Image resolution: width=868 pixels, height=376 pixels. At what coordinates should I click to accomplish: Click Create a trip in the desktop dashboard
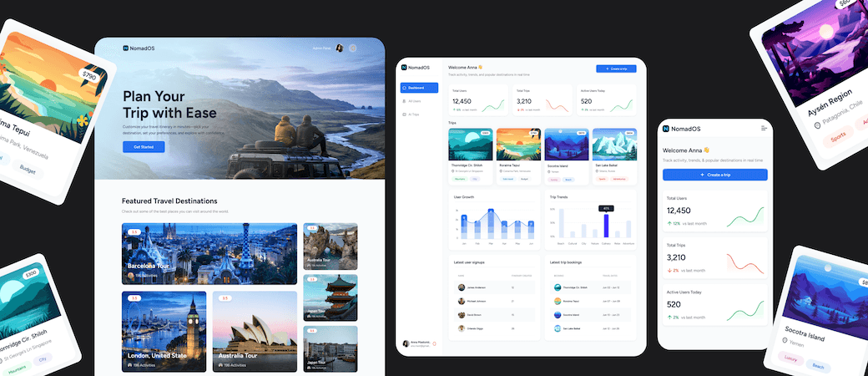pyautogui.click(x=616, y=69)
